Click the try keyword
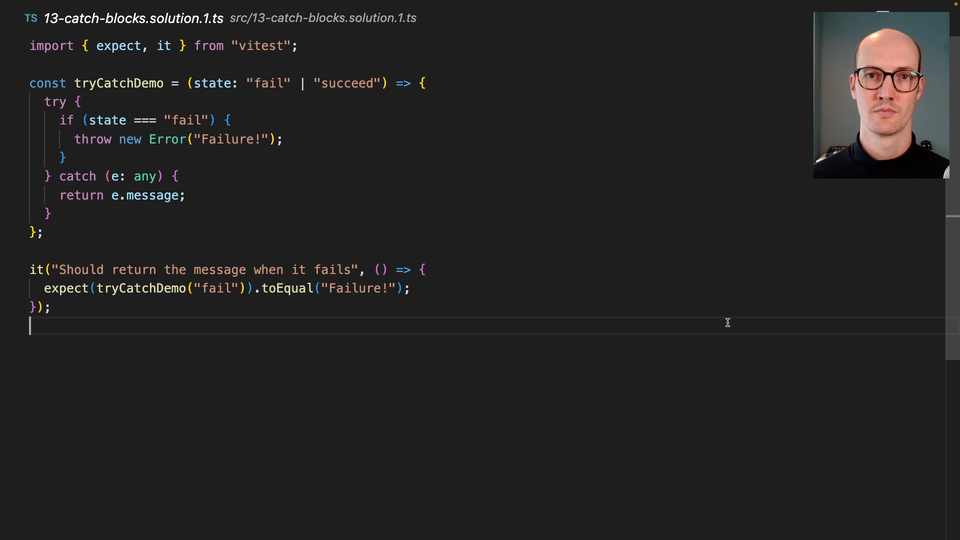This screenshot has width=960, height=540. point(55,102)
